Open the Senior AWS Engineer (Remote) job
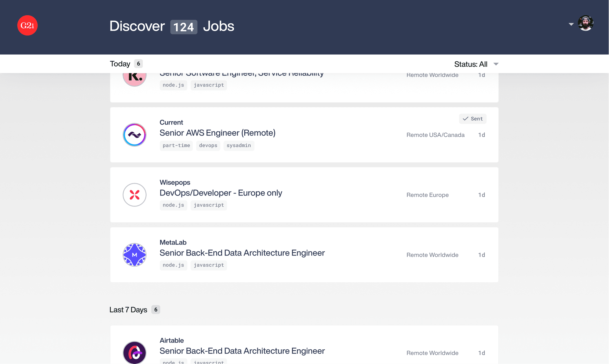The height and width of the screenshot is (364, 609). 218,133
